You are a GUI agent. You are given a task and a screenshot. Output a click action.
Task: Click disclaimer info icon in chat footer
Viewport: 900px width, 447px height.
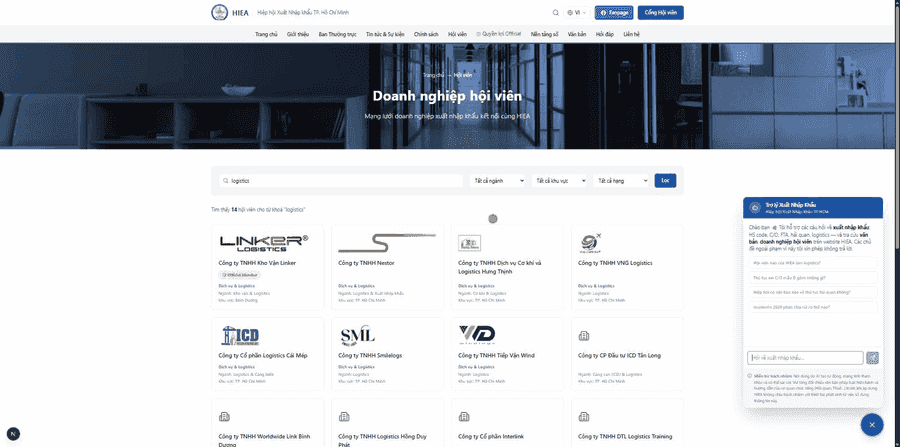click(x=750, y=376)
